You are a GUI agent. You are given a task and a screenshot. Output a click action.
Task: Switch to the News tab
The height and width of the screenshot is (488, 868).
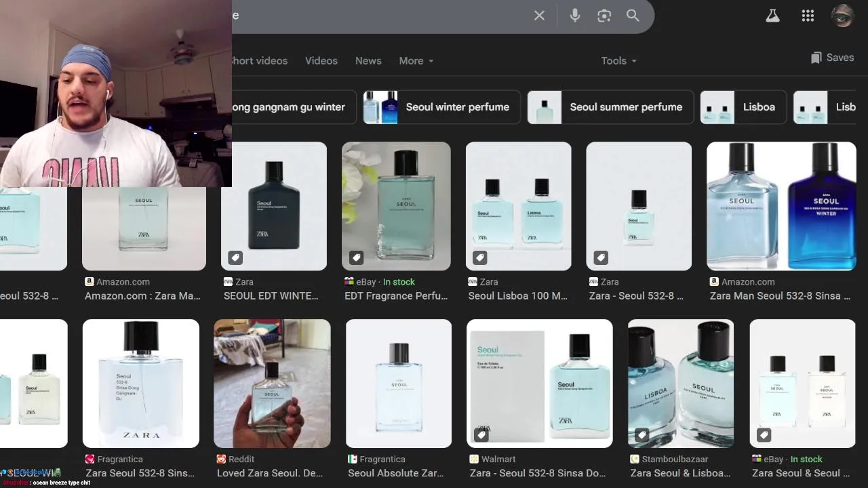point(368,60)
